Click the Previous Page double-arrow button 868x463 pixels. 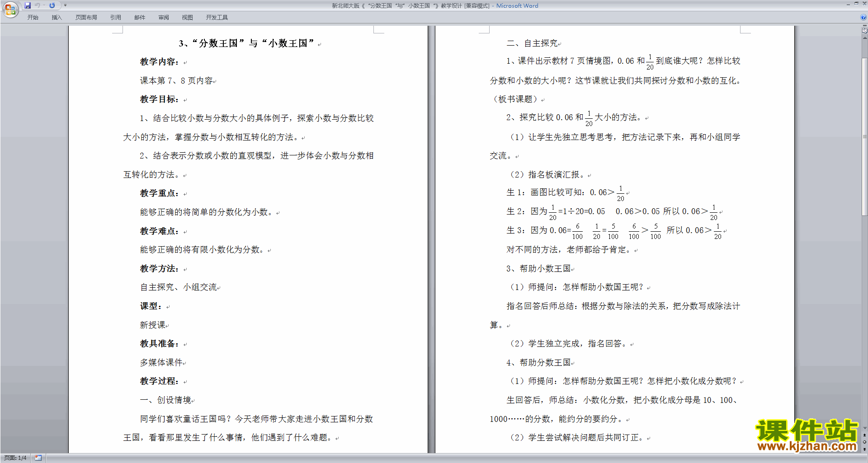[x=864, y=435]
